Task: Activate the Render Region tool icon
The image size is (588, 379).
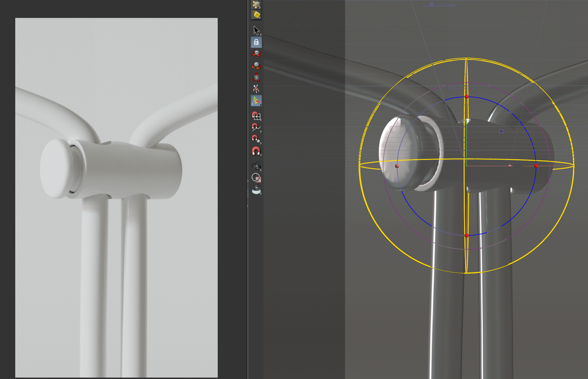Action: point(256,178)
